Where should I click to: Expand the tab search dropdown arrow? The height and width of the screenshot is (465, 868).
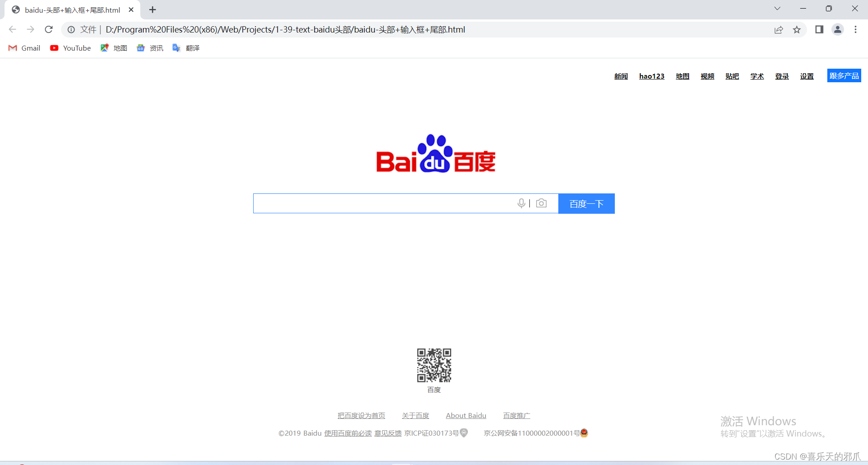tap(777, 9)
